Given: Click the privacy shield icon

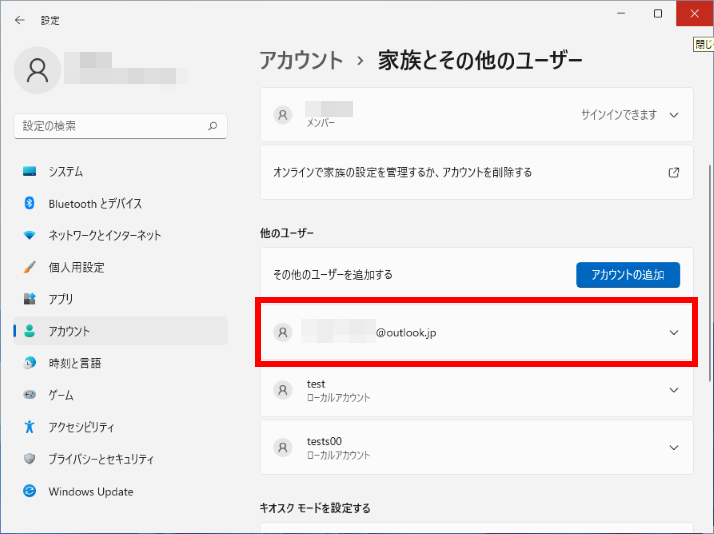Looking at the screenshot, I should tap(30, 458).
